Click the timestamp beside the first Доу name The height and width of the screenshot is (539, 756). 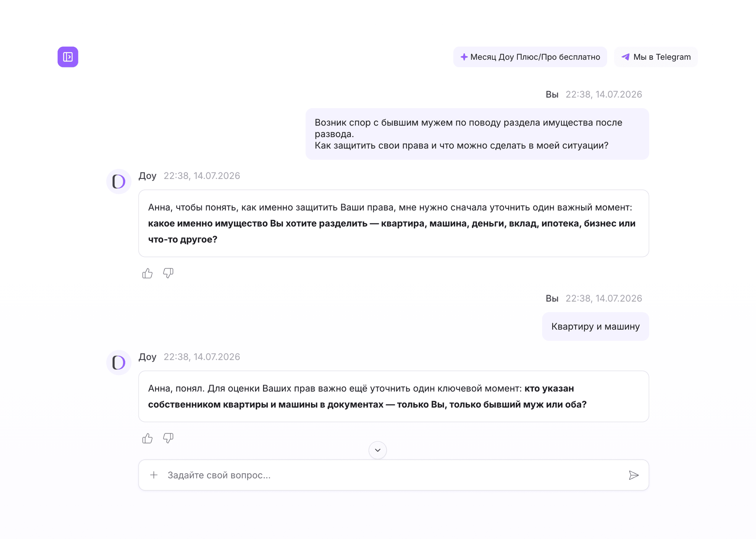(x=202, y=176)
